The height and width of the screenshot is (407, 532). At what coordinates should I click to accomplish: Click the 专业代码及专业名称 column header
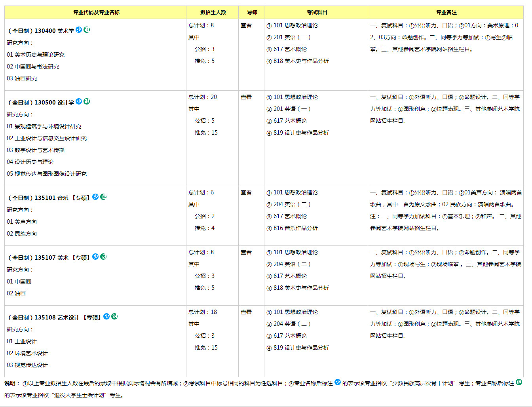96,12
